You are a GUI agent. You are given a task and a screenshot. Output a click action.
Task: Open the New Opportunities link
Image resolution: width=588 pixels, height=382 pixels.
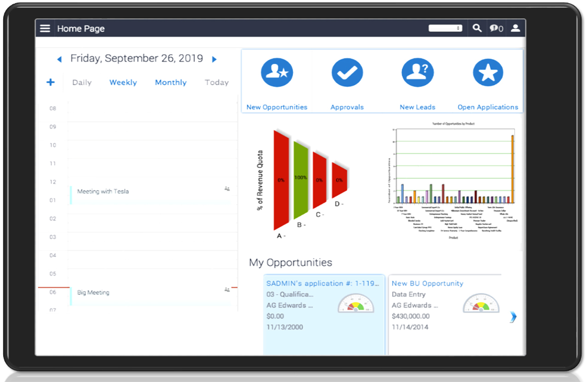pos(277,107)
